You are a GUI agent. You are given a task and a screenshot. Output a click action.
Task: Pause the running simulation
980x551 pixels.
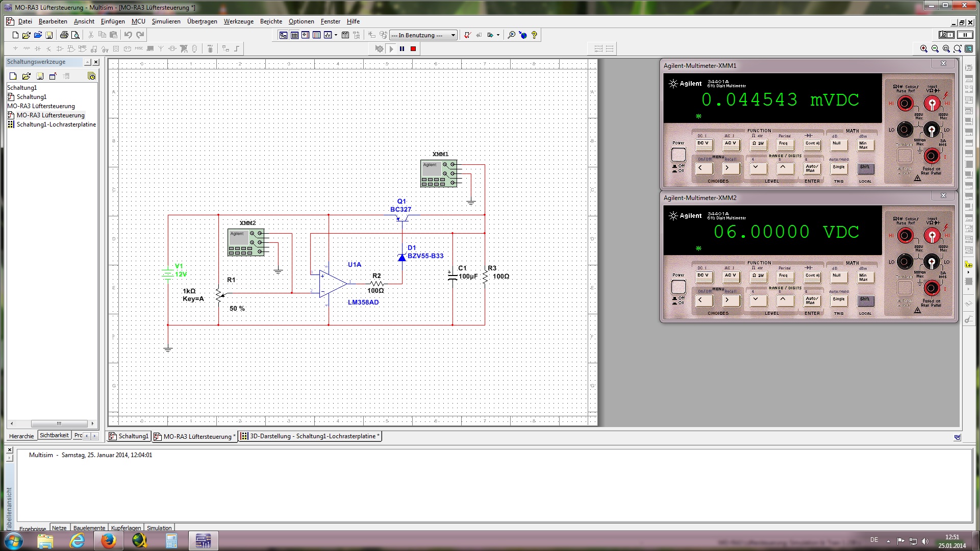(402, 49)
